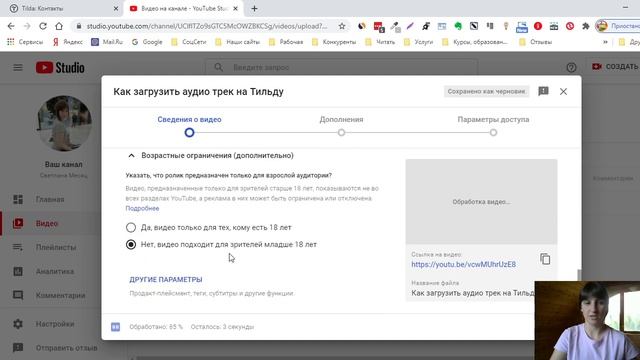The image size is (640, 360).
Task: Close the YouTube Studio browser tab
Action: pyautogui.click(x=235, y=8)
